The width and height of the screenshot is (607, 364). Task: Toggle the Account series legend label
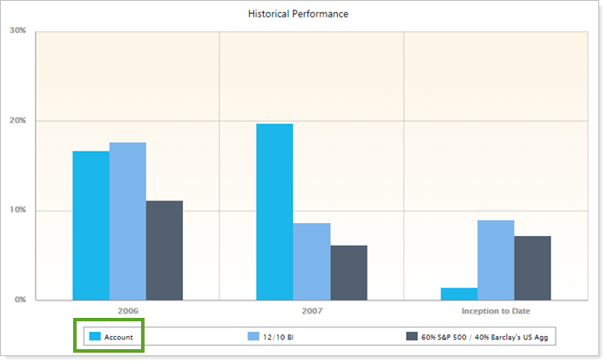click(119, 336)
